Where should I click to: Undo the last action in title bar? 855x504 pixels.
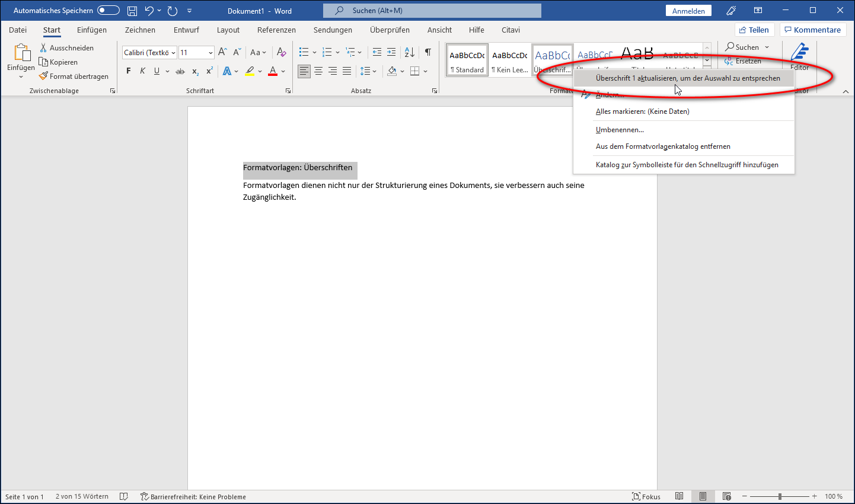(149, 11)
